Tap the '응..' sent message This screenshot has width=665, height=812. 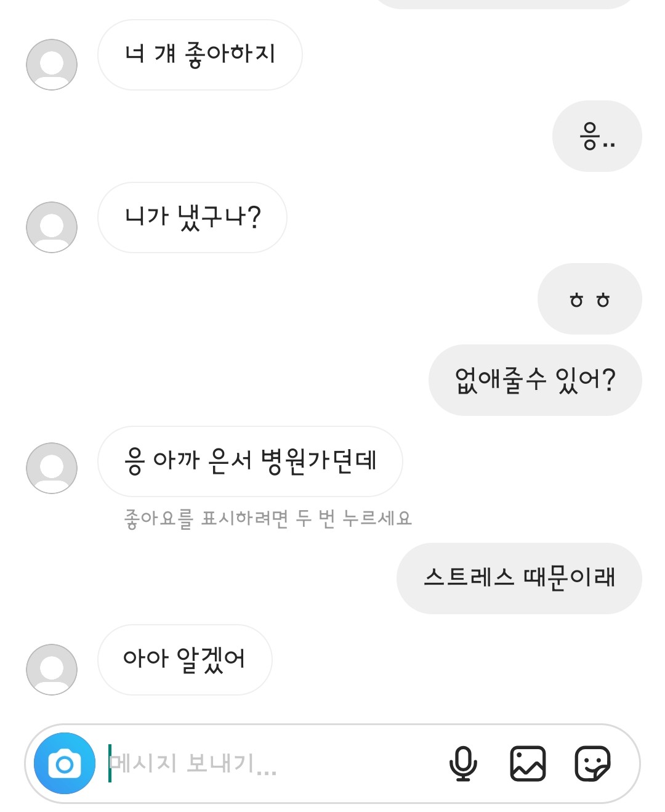[x=597, y=136]
